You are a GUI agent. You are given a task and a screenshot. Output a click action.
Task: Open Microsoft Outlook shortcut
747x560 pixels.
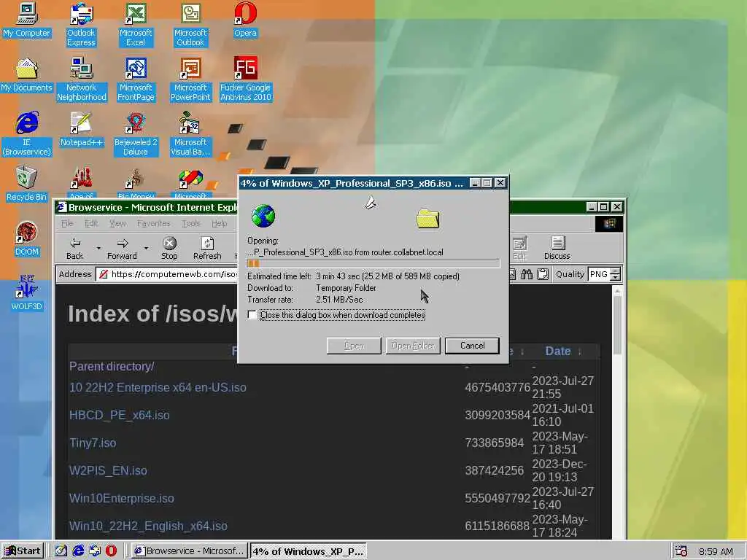[x=190, y=25]
